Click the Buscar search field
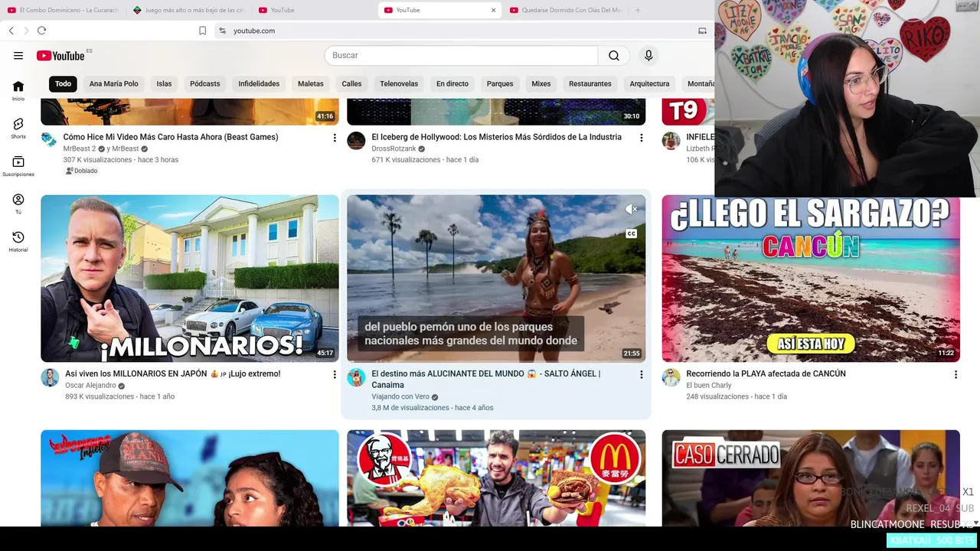This screenshot has width=980, height=551. coord(461,55)
